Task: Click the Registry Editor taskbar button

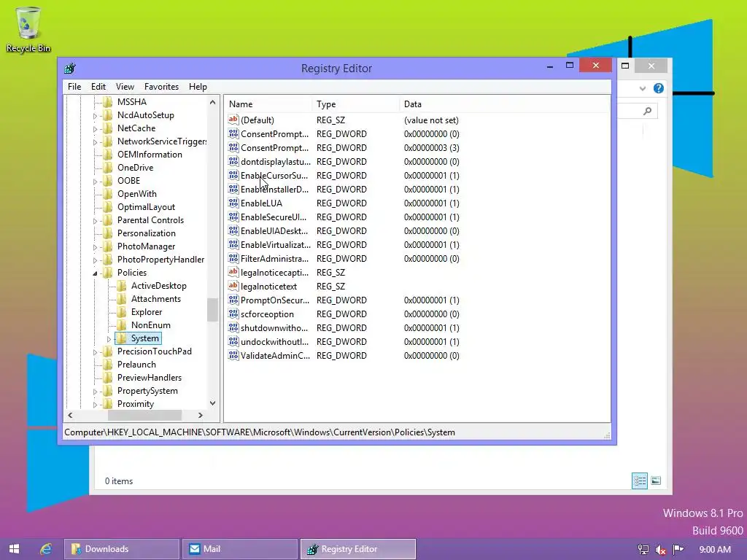Action: click(x=357, y=548)
